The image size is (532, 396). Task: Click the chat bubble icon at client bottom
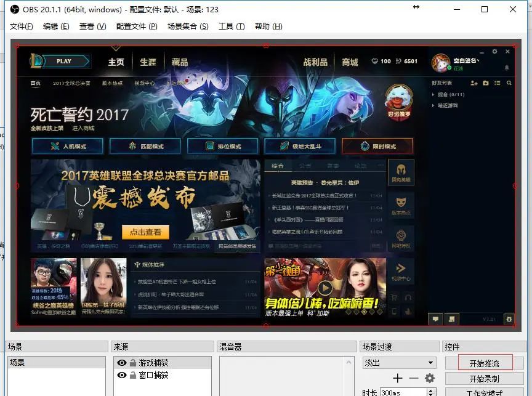435,319
